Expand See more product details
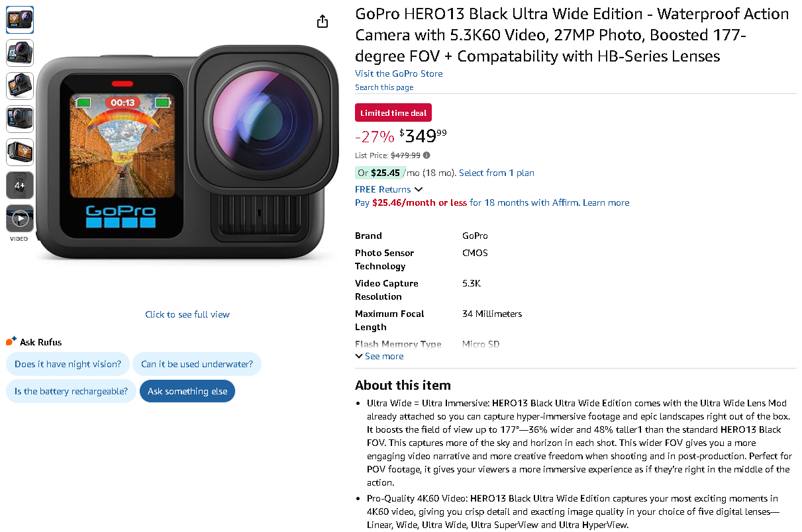The height and width of the screenshot is (532, 802). point(379,356)
